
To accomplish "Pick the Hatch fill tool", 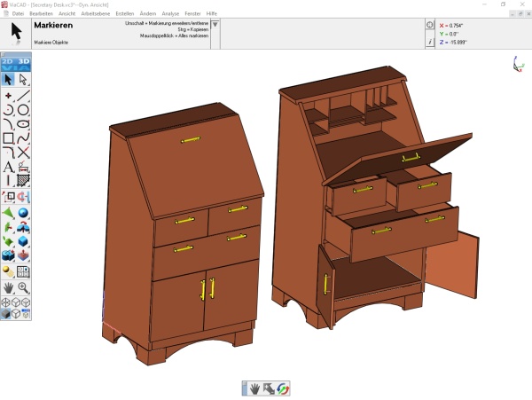I will coord(23,181).
